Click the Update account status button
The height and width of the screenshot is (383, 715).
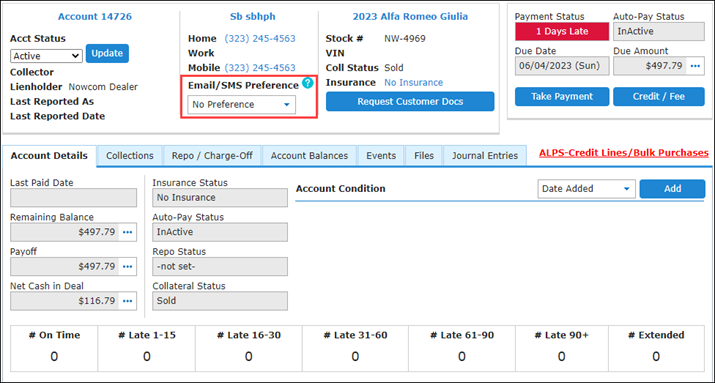[x=107, y=53]
